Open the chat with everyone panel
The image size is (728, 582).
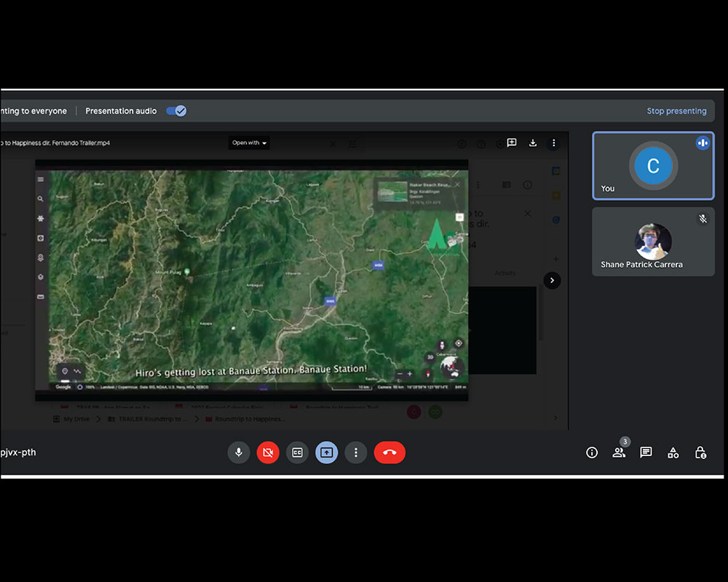(x=646, y=453)
